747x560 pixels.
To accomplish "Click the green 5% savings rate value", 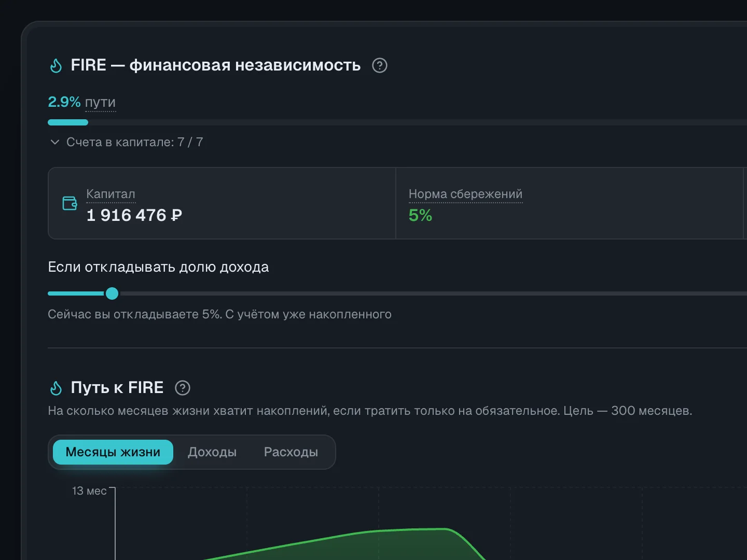I will click(x=420, y=215).
